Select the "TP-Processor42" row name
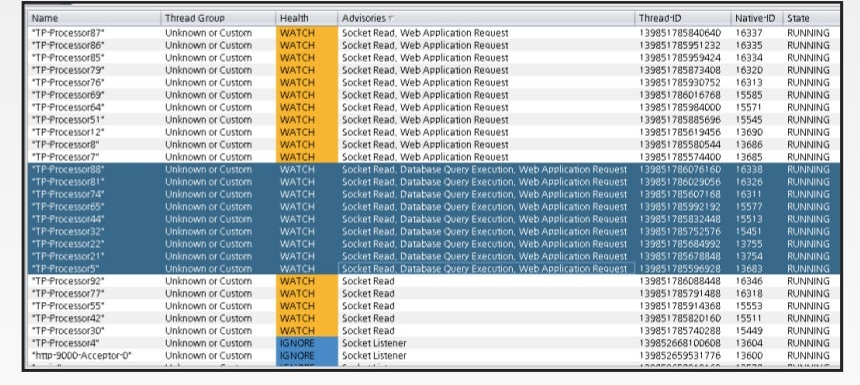 pos(68,318)
